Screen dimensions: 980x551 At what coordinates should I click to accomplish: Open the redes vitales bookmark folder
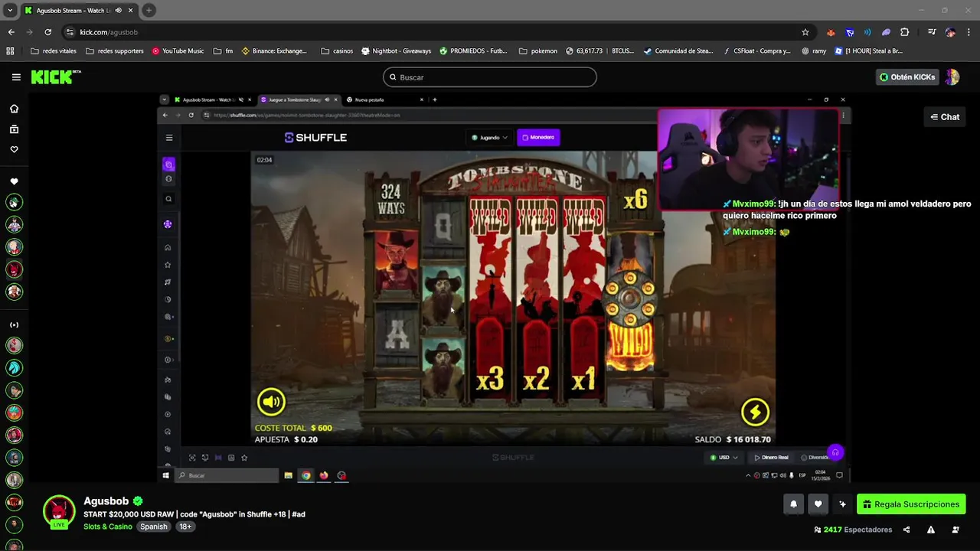click(x=54, y=51)
